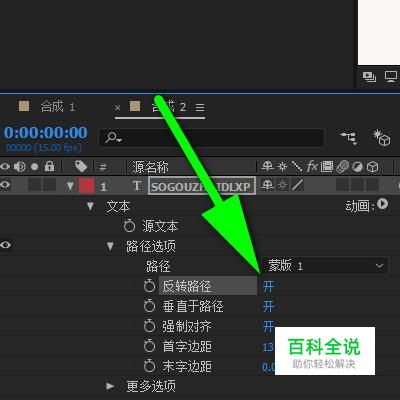The image size is (400, 400).
Task: Click the quality switch header icon
Action: coord(297,166)
